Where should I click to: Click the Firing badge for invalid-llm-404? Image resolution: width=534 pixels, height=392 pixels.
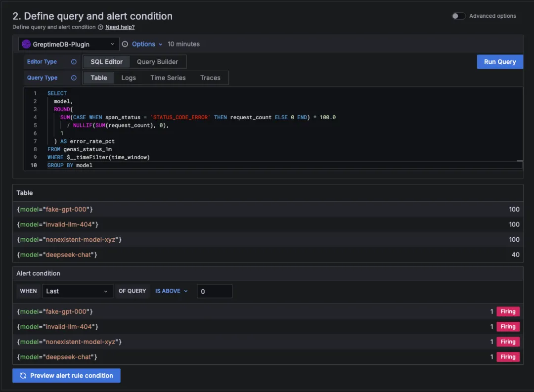pyautogui.click(x=508, y=327)
